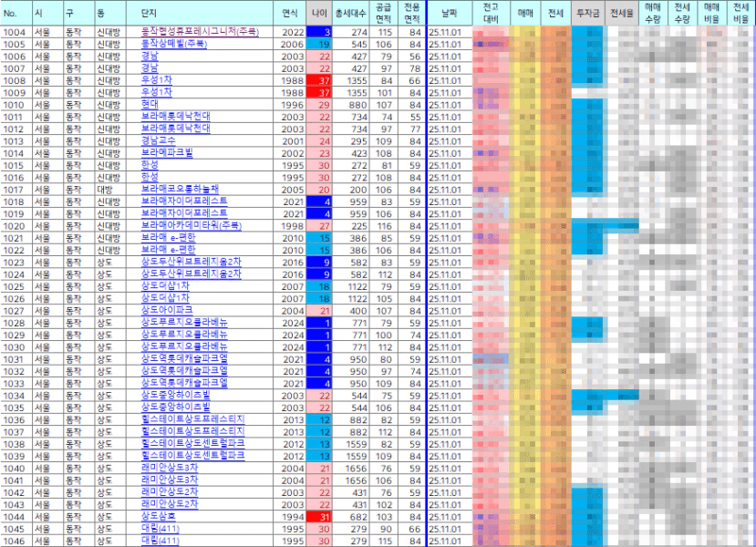Open the 상도더샵1차 link in row 1025
The width and height of the screenshot is (756, 547).
[165, 285]
